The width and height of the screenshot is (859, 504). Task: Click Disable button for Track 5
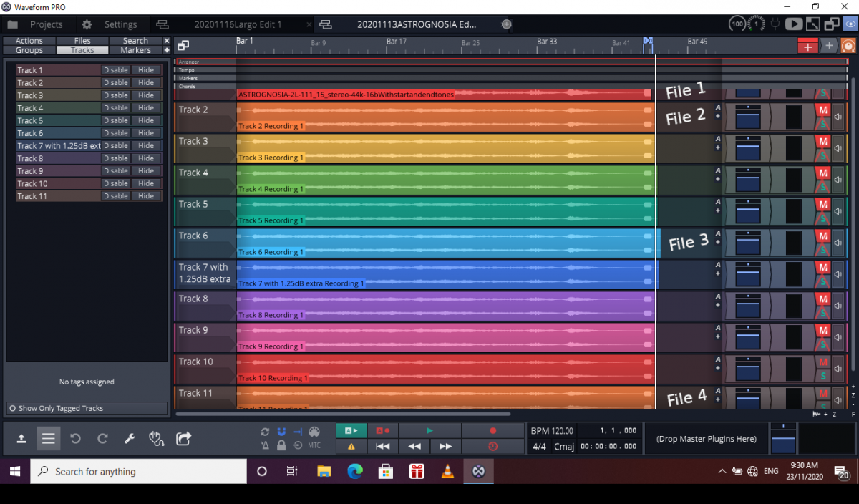tap(115, 120)
